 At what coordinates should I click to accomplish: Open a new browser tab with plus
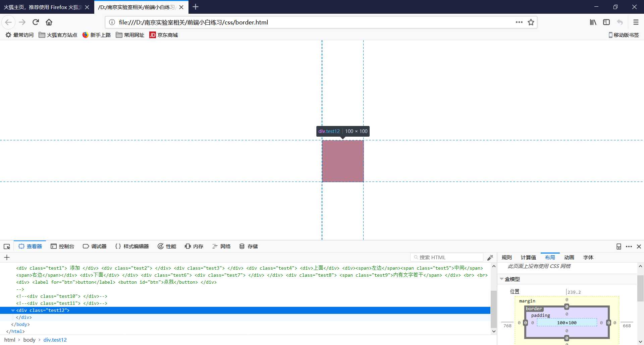(x=196, y=7)
